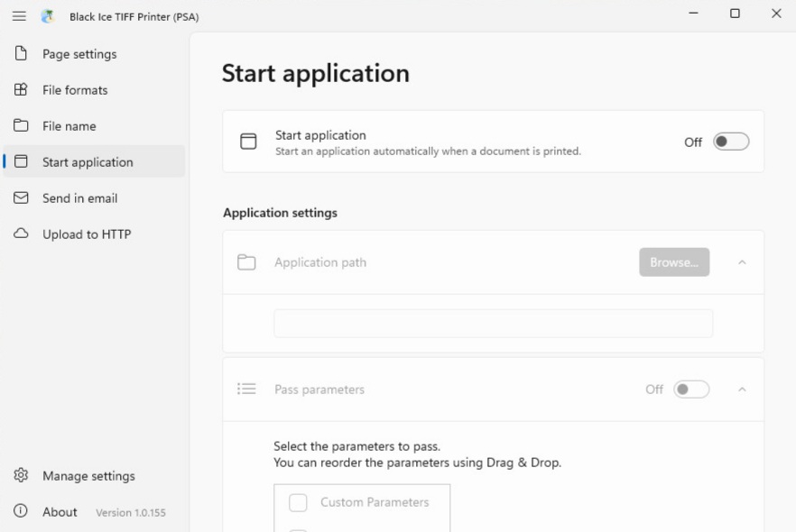Click the list icon beside Pass parameters

246,389
